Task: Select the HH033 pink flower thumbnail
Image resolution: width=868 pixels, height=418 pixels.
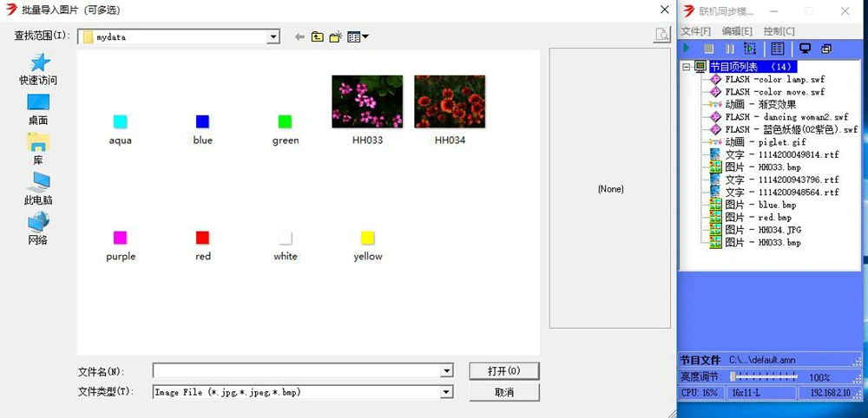Action: [x=367, y=101]
